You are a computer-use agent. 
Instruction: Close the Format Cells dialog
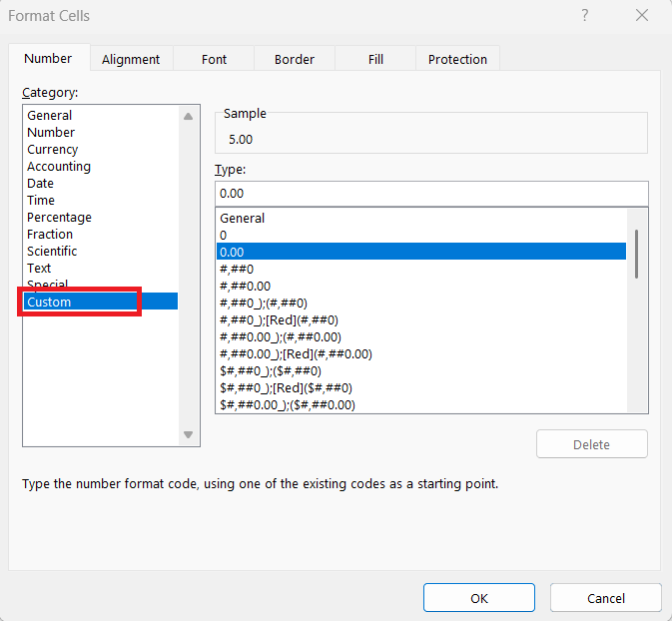point(642,15)
